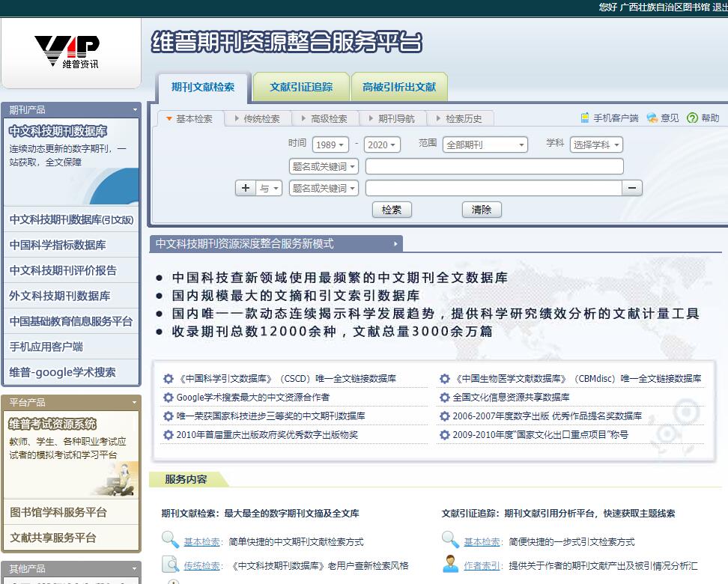Switch to 文献引证追踪 tab
Viewport: 728px width, 584px height.
(301, 87)
